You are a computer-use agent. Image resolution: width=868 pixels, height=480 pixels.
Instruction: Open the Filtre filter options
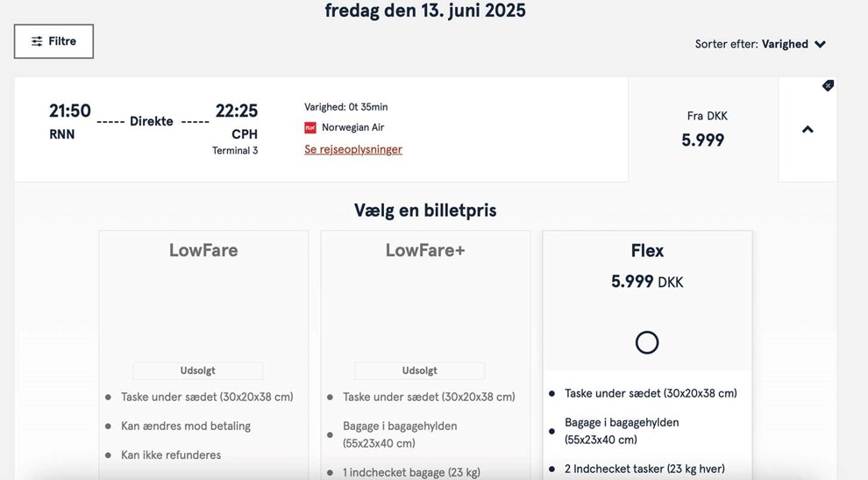click(x=53, y=41)
